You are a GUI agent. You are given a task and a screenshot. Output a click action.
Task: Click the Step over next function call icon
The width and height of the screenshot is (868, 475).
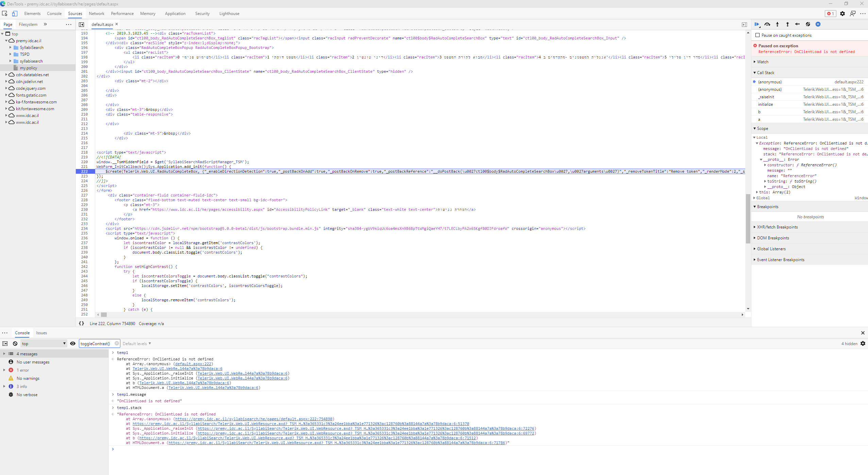pos(767,24)
